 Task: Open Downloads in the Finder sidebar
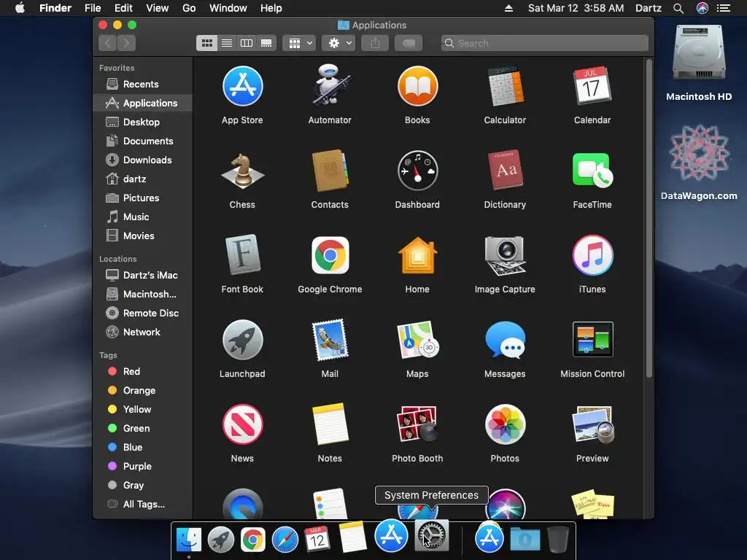pyautogui.click(x=142, y=160)
